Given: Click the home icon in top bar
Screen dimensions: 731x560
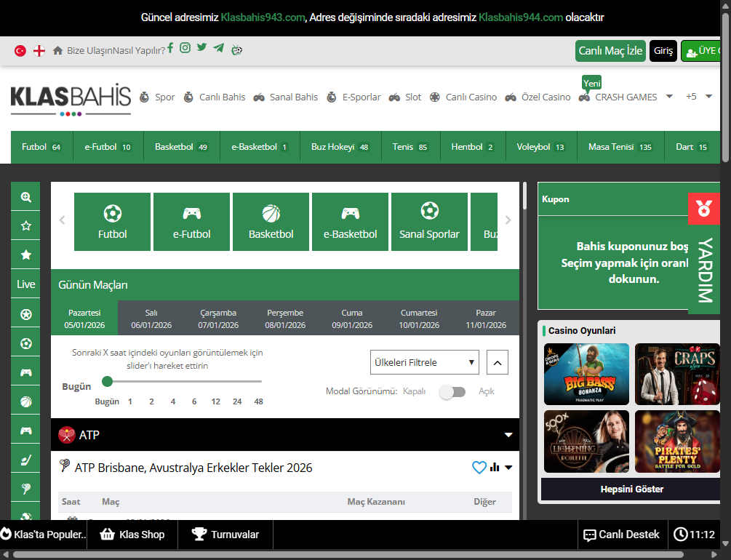Looking at the screenshot, I should pyautogui.click(x=57, y=51).
